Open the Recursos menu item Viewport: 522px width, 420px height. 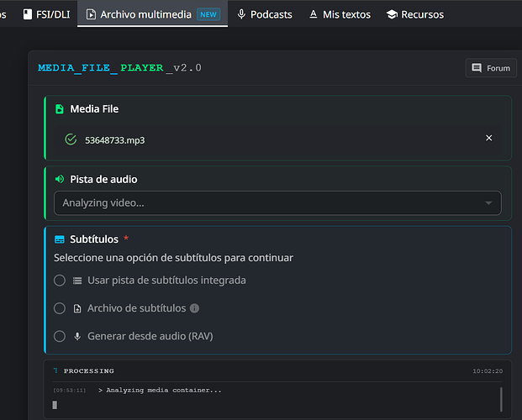414,14
